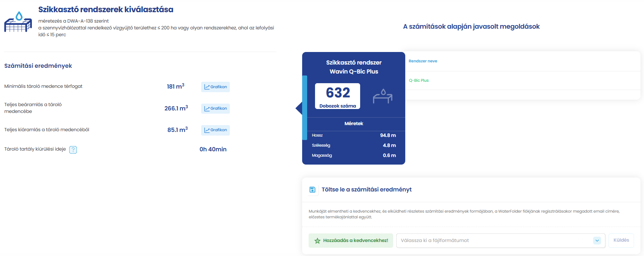Image resolution: width=644 pixels, height=256 pixels.
Task: Click the chart icon for Minimális tároló medence térfogat
Action: click(x=207, y=87)
